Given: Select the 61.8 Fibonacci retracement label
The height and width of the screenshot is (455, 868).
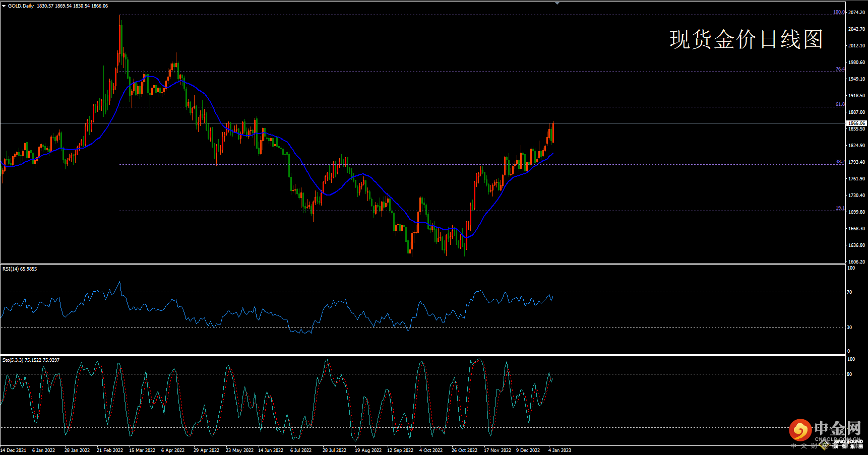Looking at the screenshot, I should 840,104.
